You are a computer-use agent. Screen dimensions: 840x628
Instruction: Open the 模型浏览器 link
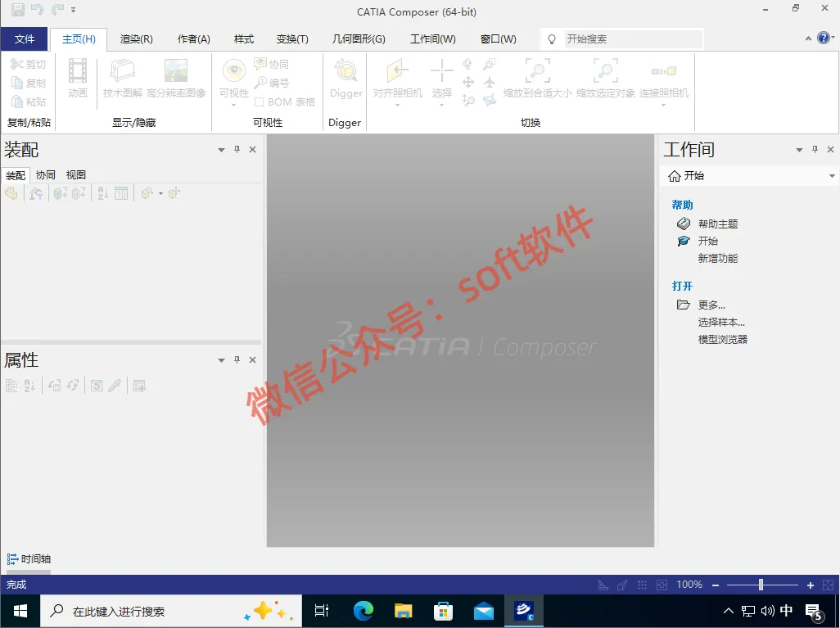tap(723, 339)
